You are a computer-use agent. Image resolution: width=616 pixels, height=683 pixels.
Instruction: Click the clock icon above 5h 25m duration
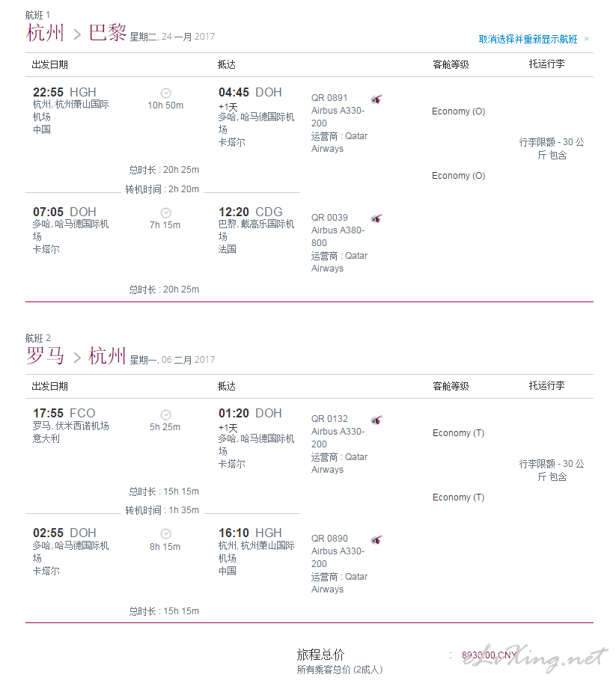pos(166,414)
